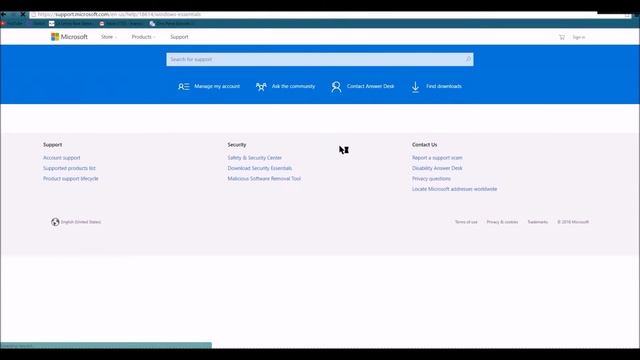Viewport: 640px width, 360px height.
Task: Click the page icon in address bar
Action: coord(34,15)
